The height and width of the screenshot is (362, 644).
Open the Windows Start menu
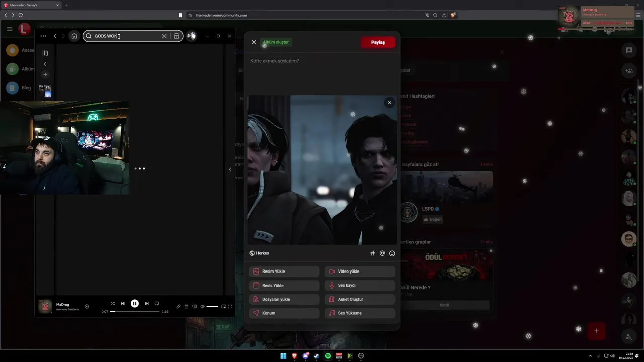click(283, 356)
